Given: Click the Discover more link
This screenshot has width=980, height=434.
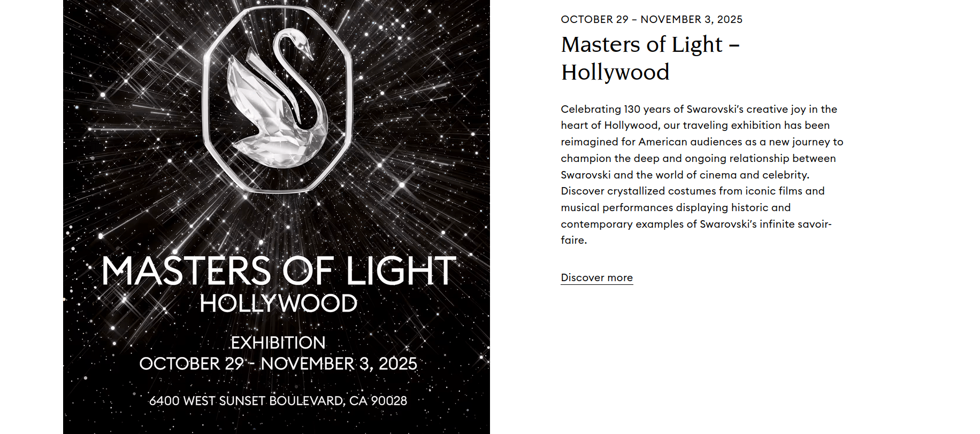Looking at the screenshot, I should click(x=596, y=278).
